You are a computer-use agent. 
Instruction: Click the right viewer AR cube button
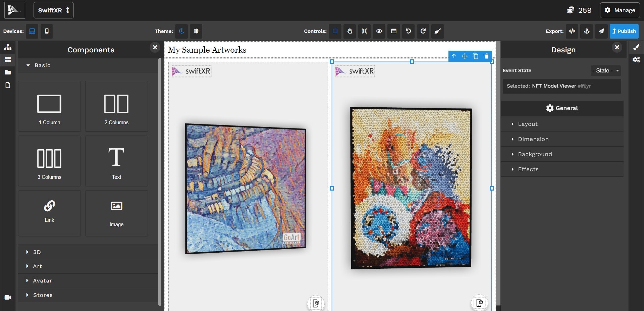click(x=479, y=303)
